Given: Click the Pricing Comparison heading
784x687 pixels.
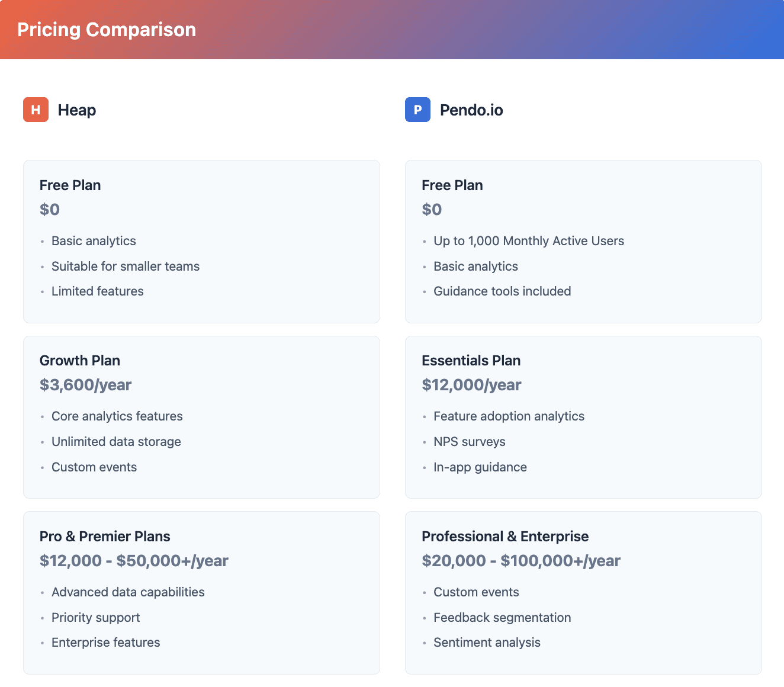Looking at the screenshot, I should tap(107, 30).
